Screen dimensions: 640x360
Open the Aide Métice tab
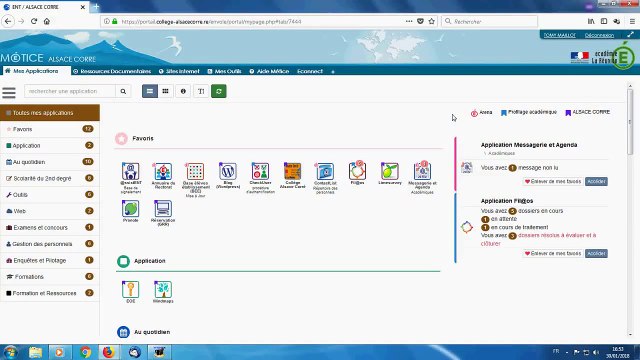click(x=269, y=71)
